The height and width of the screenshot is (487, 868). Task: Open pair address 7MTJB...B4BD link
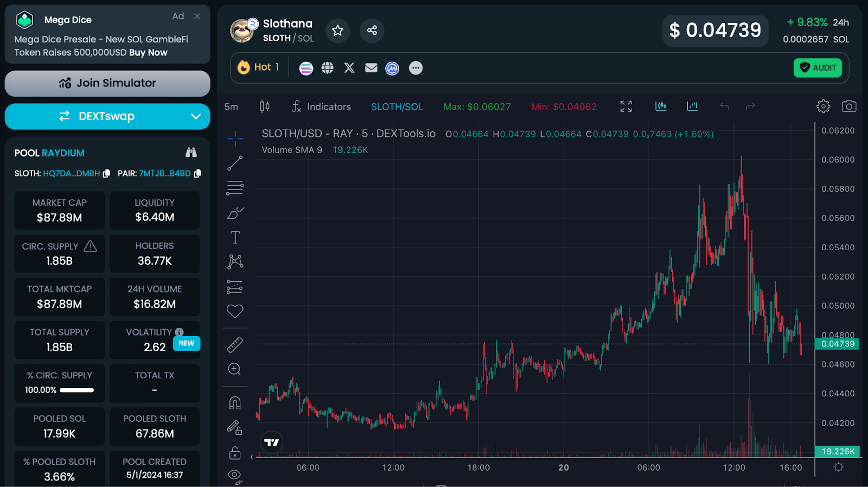[165, 174]
